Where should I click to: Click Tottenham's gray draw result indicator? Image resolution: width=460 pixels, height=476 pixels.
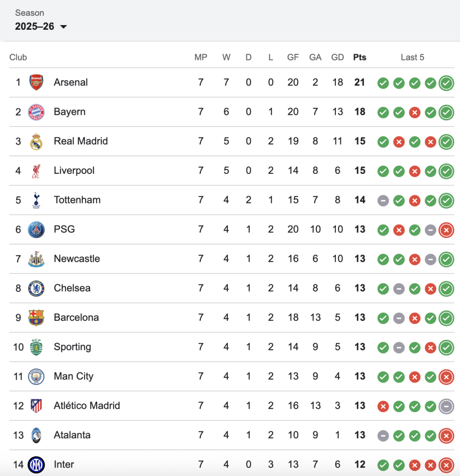pyautogui.click(x=383, y=200)
